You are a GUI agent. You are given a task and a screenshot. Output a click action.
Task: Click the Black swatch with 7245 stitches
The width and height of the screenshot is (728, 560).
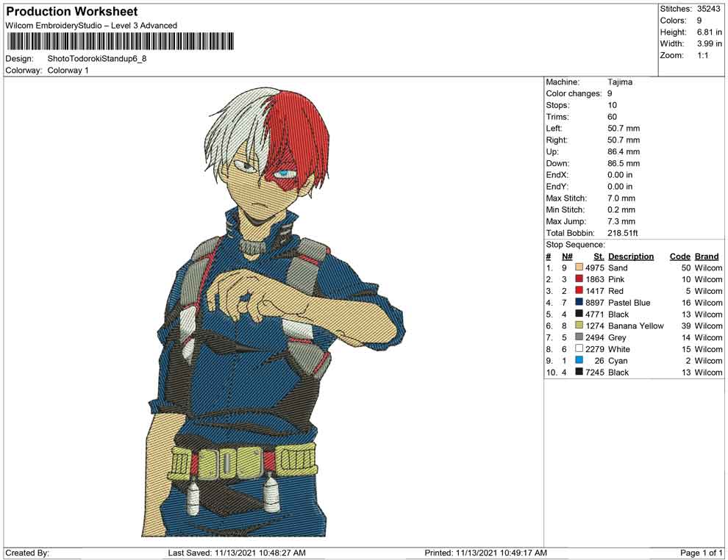click(579, 373)
